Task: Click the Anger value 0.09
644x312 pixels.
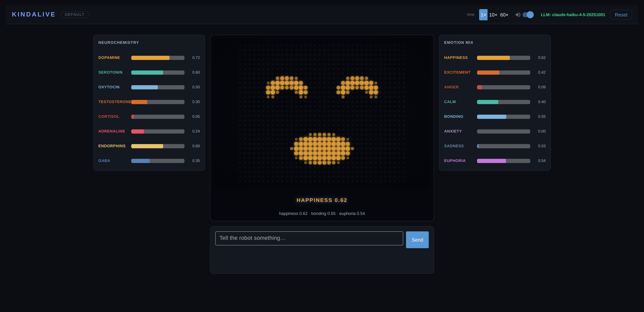Action: coord(542,87)
